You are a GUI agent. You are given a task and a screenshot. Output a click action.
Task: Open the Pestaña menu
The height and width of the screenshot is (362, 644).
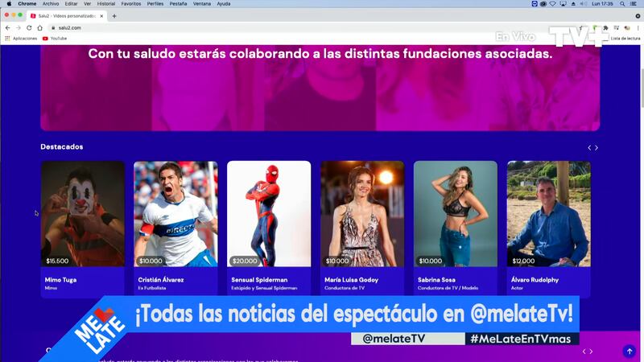coord(178,4)
